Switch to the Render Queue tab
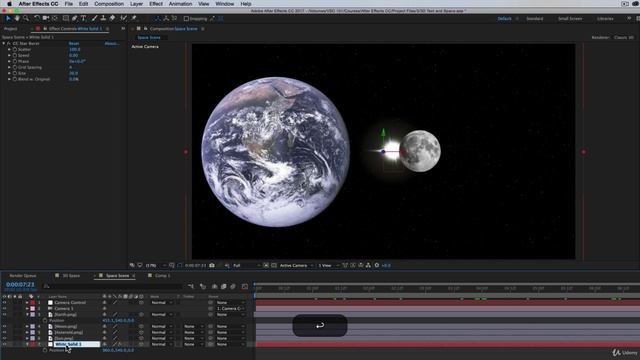The image size is (640, 360). click(23, 276)
